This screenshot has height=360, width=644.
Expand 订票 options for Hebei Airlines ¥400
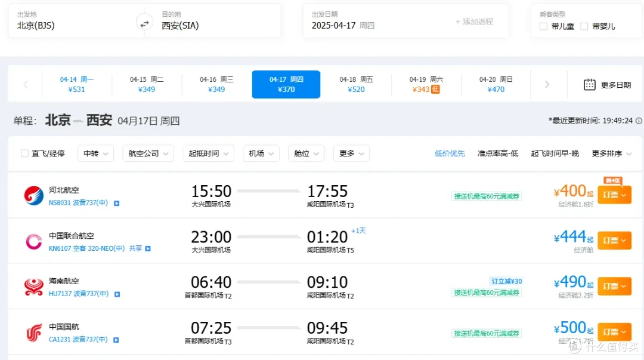[x=614, y=195]
